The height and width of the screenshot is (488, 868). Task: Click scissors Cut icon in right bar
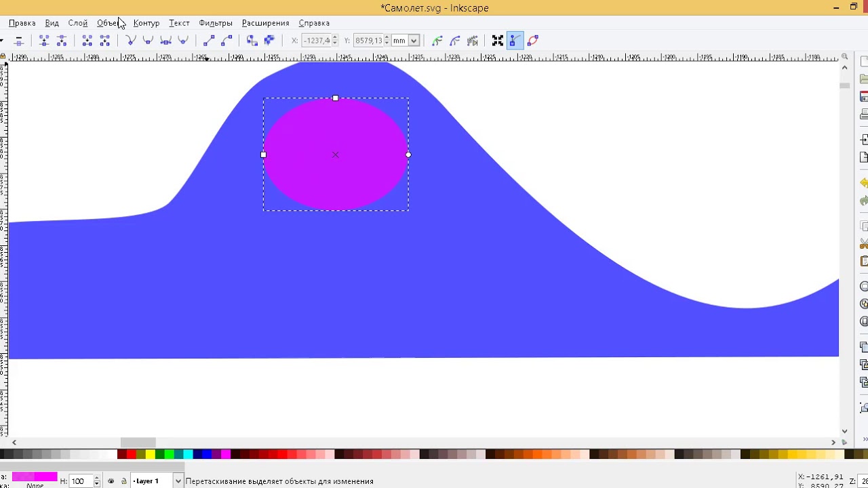click(864, 243)
